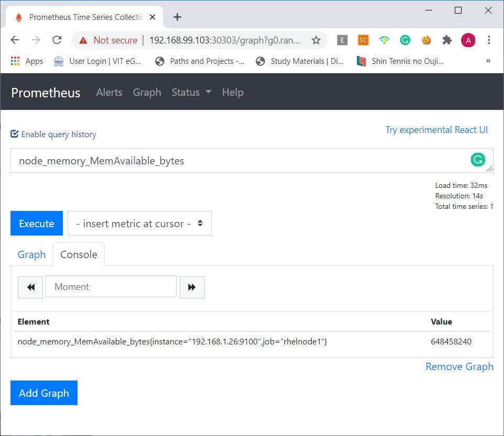This screenshot has height=436, width=504.
Task: Click the query expression input field
Action: coord(251,161)
